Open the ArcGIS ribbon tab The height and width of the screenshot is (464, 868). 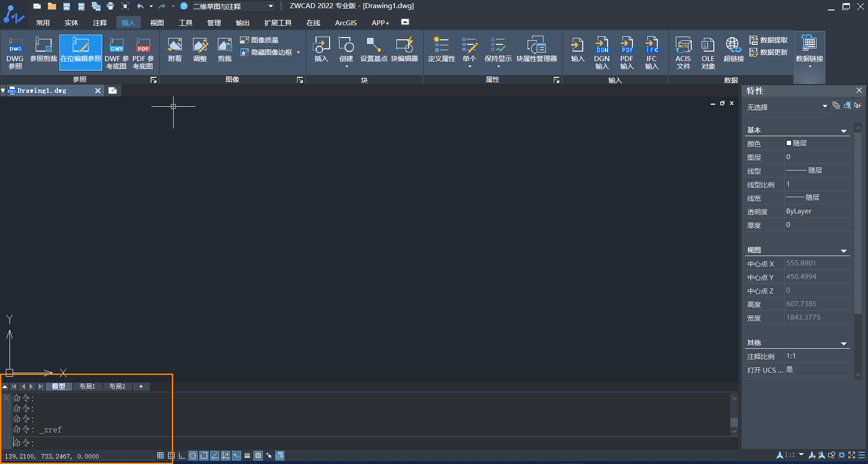(346, 23)
